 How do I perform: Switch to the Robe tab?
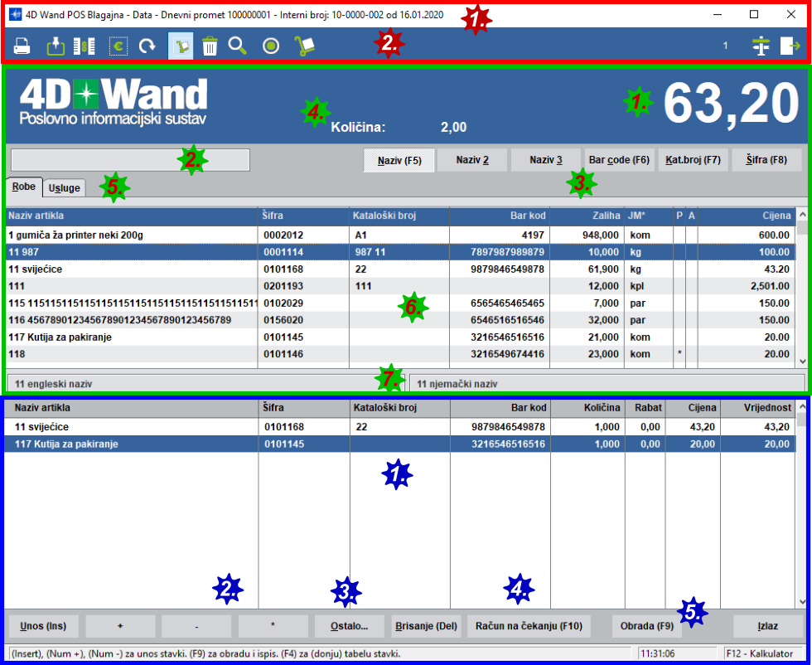(x=24, y=187)
